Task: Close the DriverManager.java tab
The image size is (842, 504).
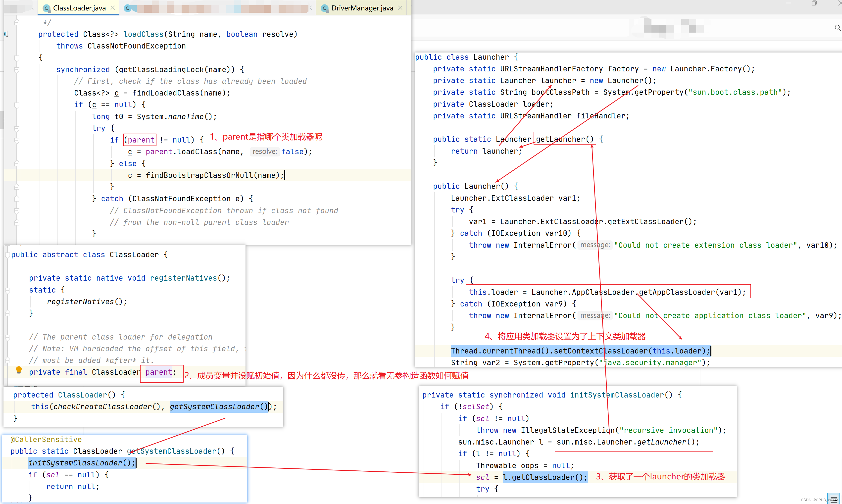Action: (x=400, y=8)
